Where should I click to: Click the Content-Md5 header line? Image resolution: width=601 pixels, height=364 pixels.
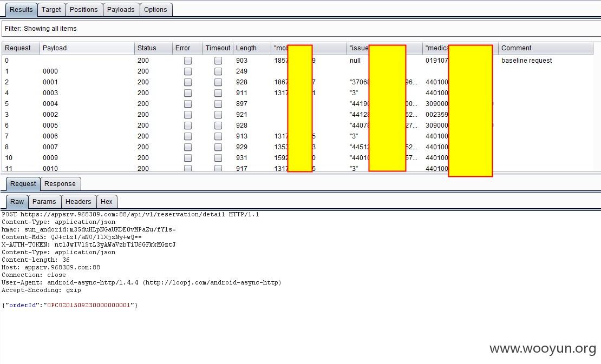point(71,237)
